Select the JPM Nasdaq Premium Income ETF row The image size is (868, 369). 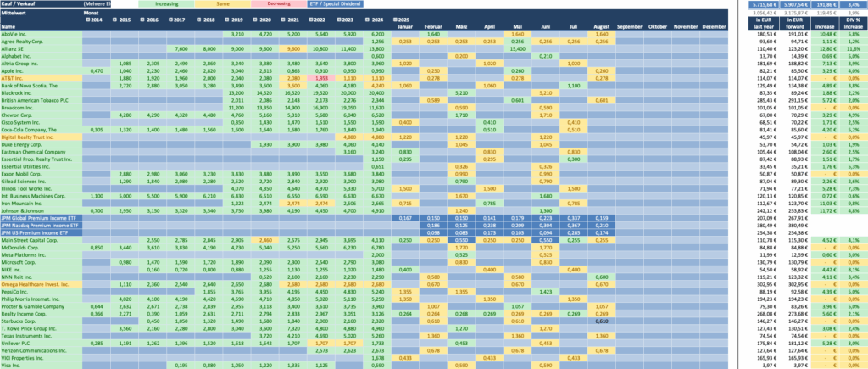tap(41, 225)
